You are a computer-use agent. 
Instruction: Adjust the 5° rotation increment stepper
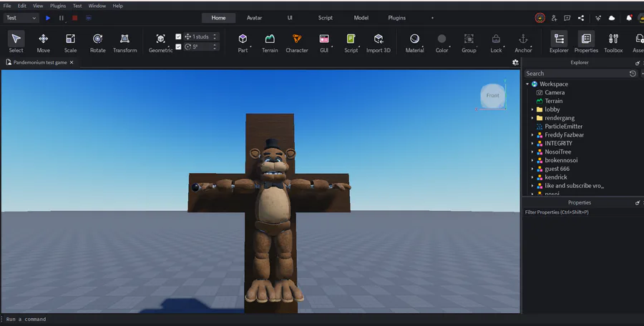[x=215, y=46]
